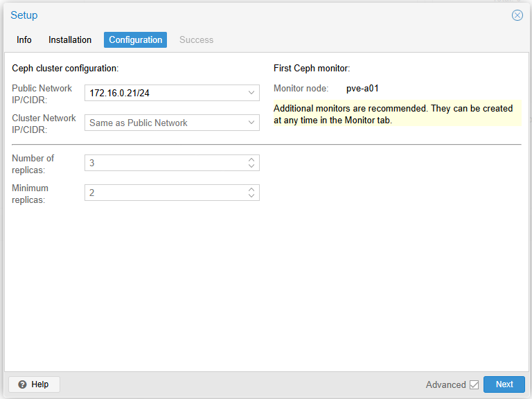Click the Help button with question mark

34,384
